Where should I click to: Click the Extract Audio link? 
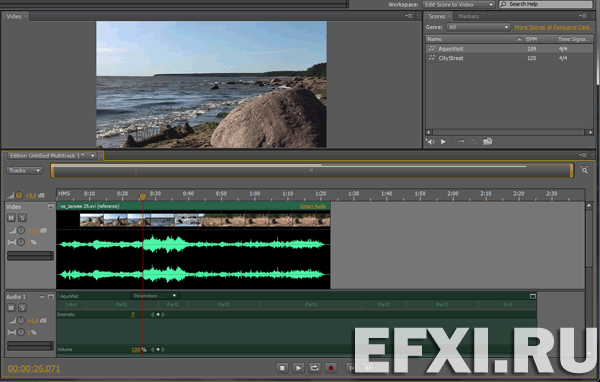tap(313, 206)
